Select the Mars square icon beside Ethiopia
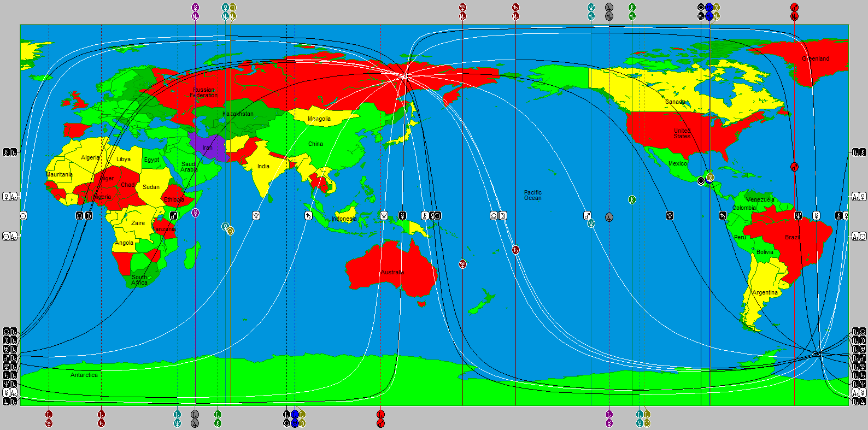This screenshot has width=868, height=430. pyautogui.click(x=174, y=216)
